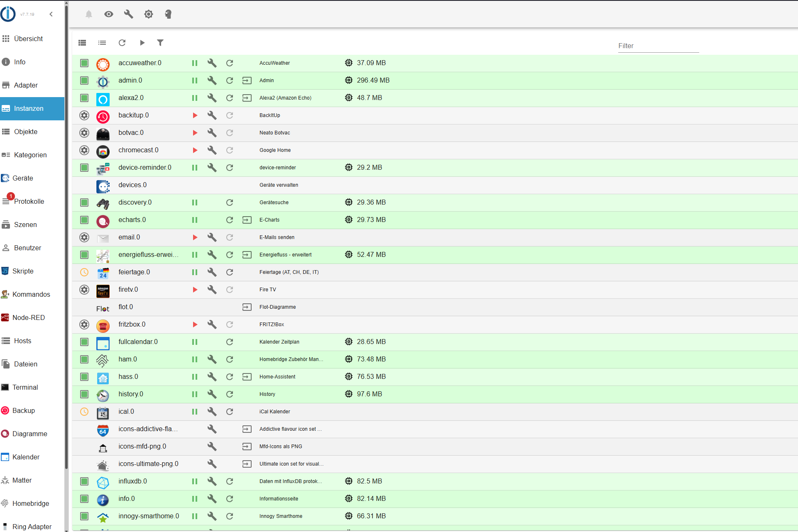Collapse the sidebar with left chevron
798x532 pixels.
[x=51, y=14]
